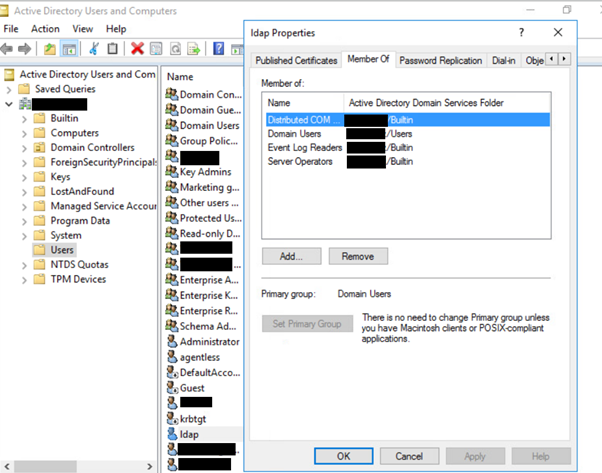The height and width of the screenshot is (473, 602).
Task: Click the Remove button
Action: (358, 256)
